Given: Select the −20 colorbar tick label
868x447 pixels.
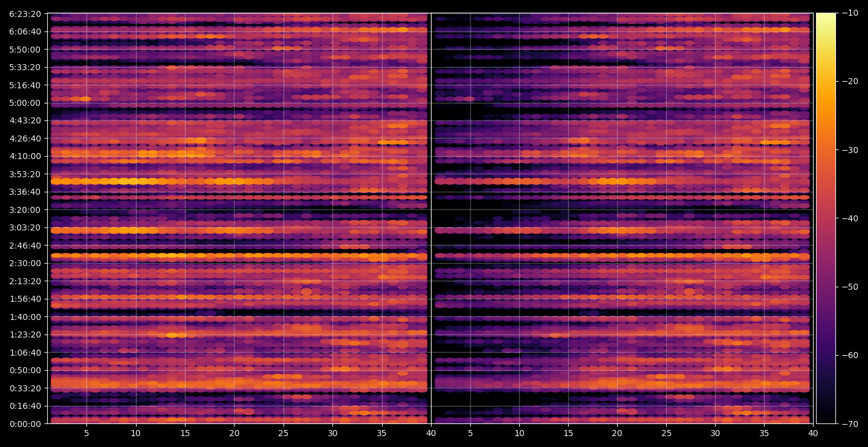Looking at the screenshot, I should tap(849, 81).
